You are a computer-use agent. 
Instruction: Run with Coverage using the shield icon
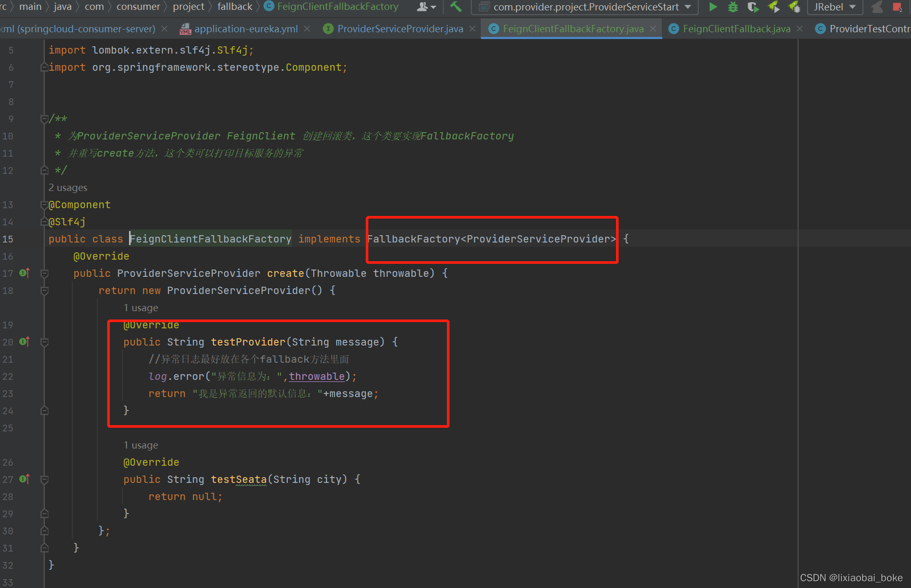coord(753,7)
